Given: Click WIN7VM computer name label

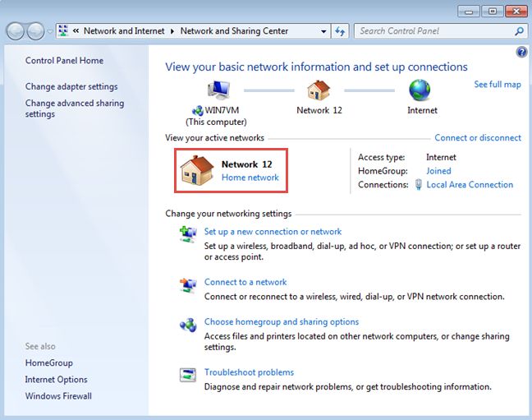Looking at the screenshot, I should point(222,110).
